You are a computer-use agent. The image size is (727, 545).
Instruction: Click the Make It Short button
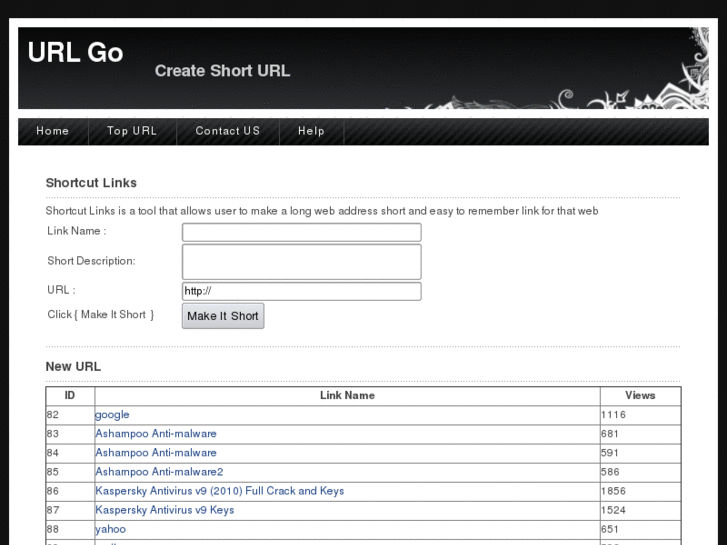[223, 316]
